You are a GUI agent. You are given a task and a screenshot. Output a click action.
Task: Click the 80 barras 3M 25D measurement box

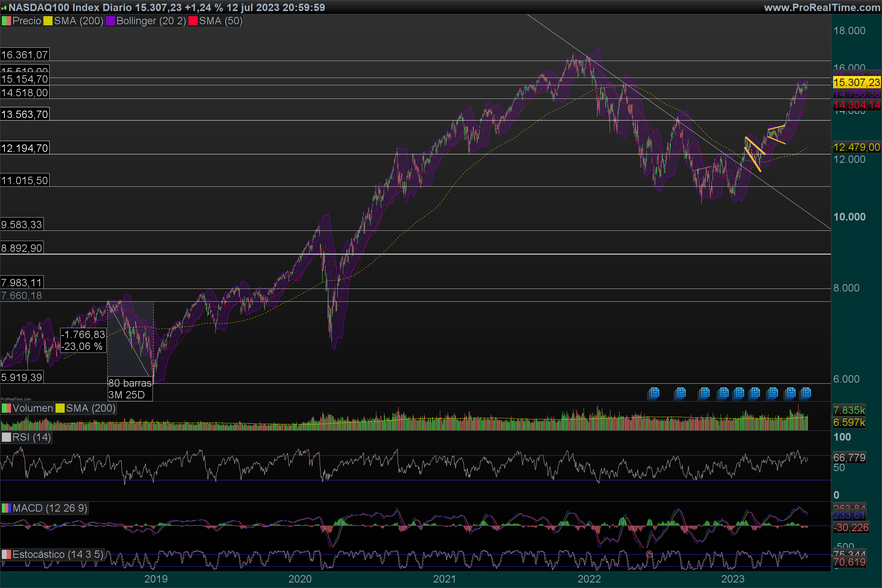[130, 389]
